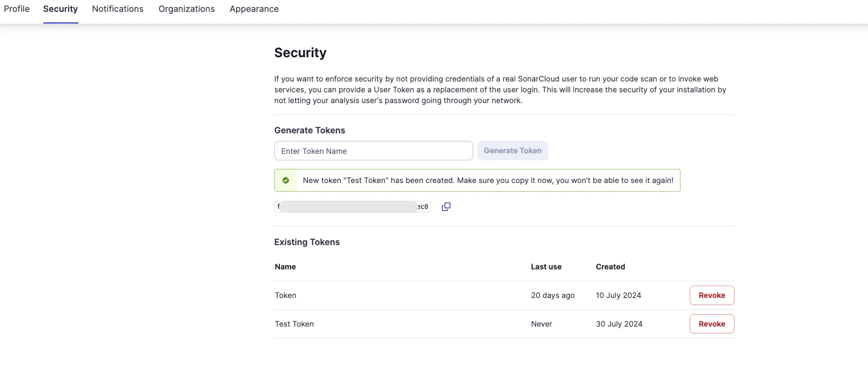This screenshot has height=386, width=868.
Task: Switch to the Notifications tab
Action: (x=118, y=9)
